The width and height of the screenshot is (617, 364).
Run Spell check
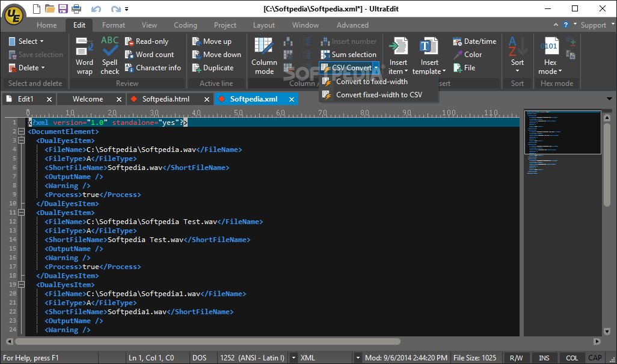coord(110,56)
